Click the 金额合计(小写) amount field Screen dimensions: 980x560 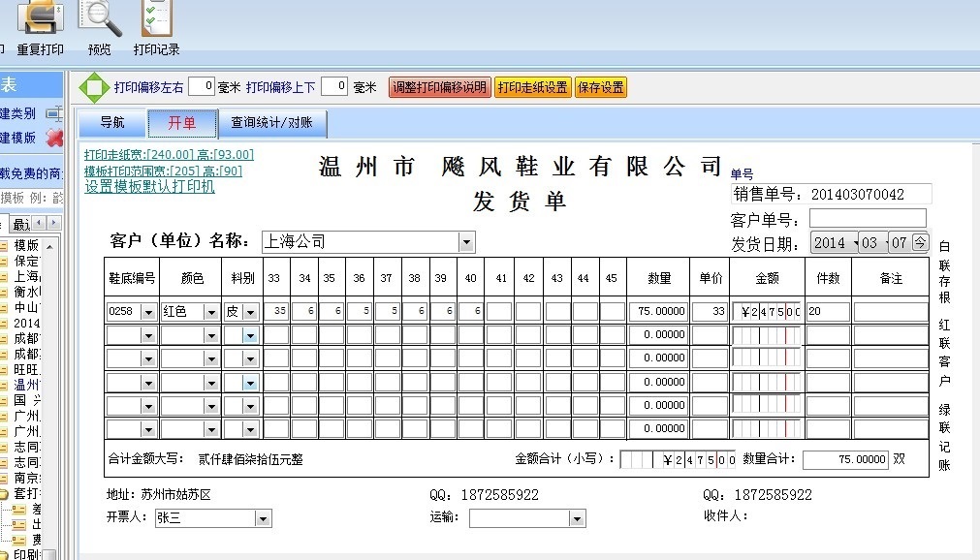[678, 460]
